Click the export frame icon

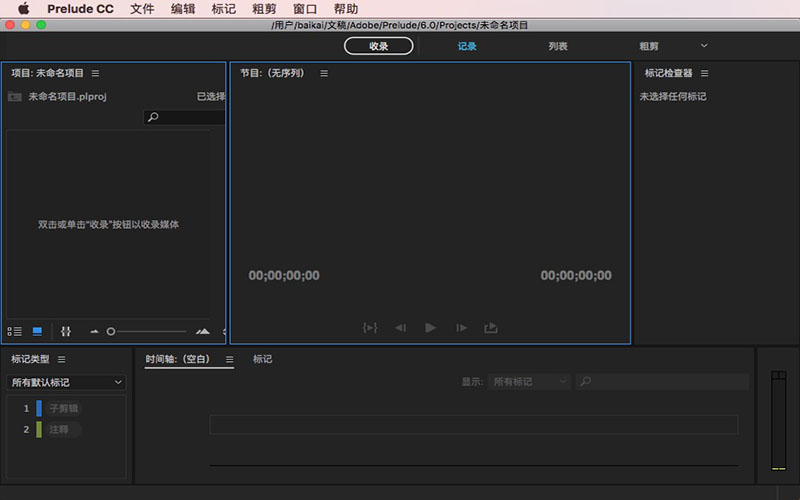coord(491,328)
